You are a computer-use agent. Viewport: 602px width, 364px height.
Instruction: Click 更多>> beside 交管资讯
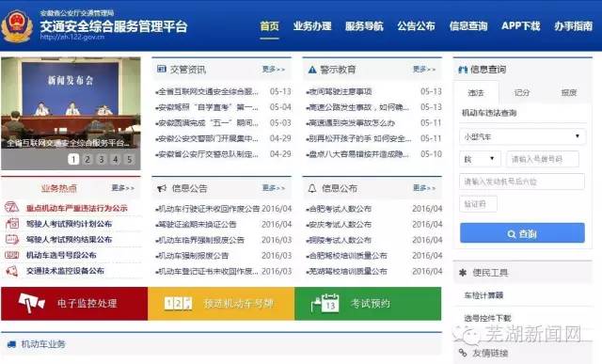[274, 69]
